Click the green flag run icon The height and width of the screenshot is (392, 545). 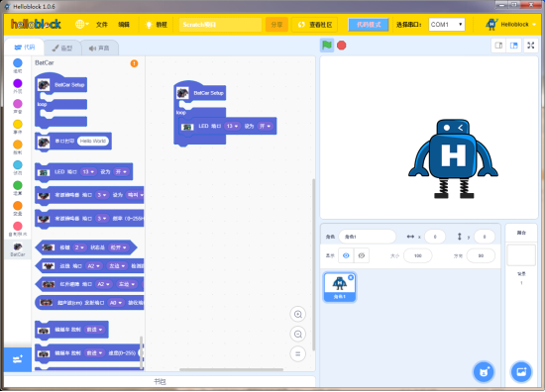[327, 46]
